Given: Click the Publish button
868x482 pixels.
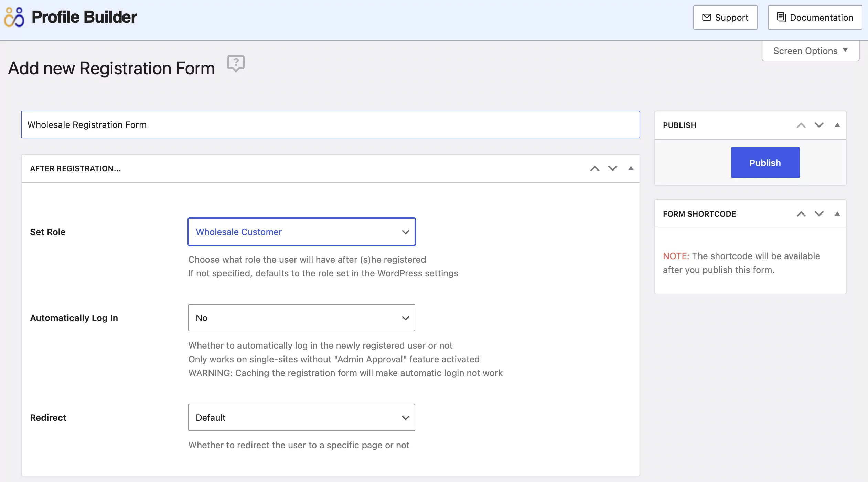Looking at the screenshot, I should [765, 163].
